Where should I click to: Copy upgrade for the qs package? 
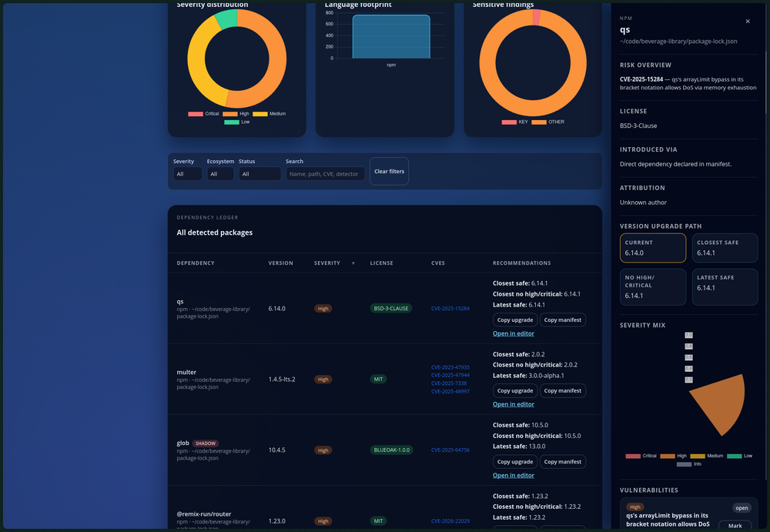(x=515, y=320)
